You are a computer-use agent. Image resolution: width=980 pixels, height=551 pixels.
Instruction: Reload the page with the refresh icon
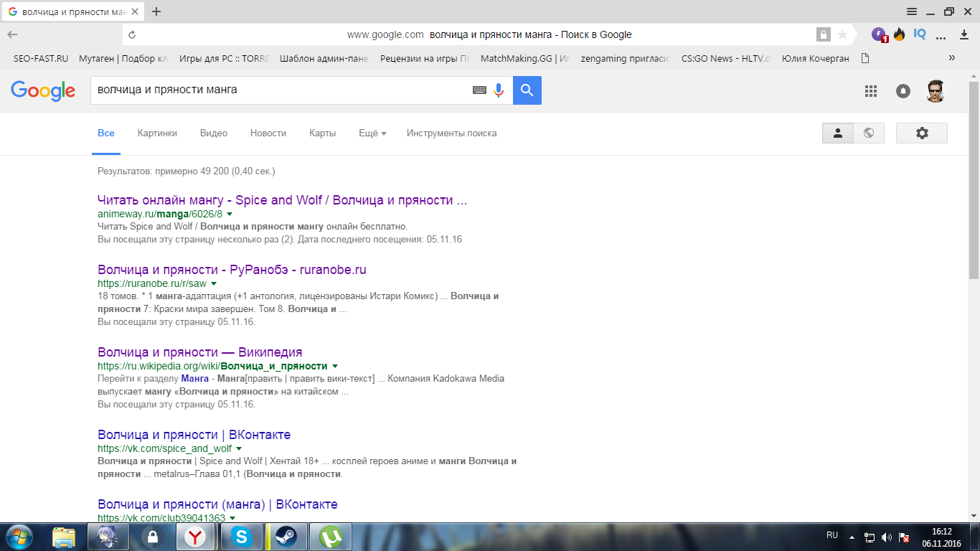[131, 34]
